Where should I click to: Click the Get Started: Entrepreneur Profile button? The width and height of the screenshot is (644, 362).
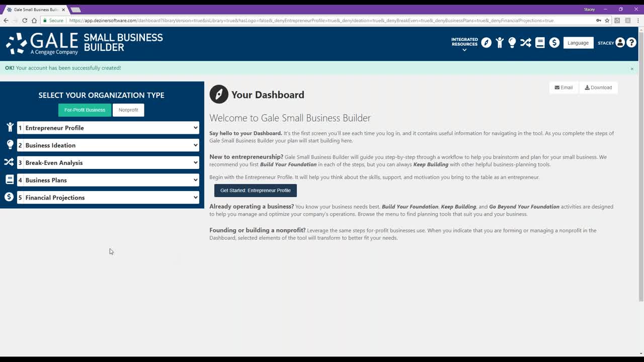pyautogui.click(x=256, y=191)
